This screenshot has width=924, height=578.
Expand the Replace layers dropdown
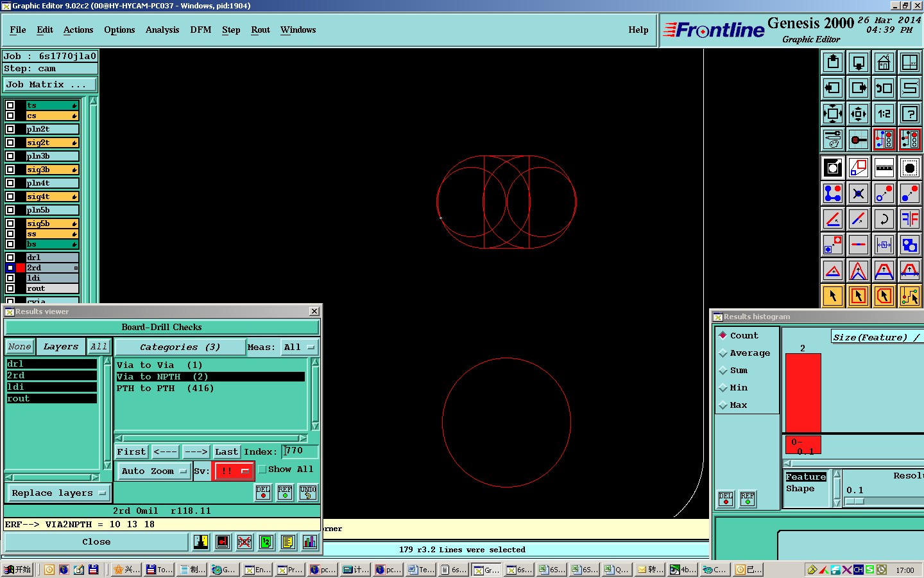tap(58, 493)
